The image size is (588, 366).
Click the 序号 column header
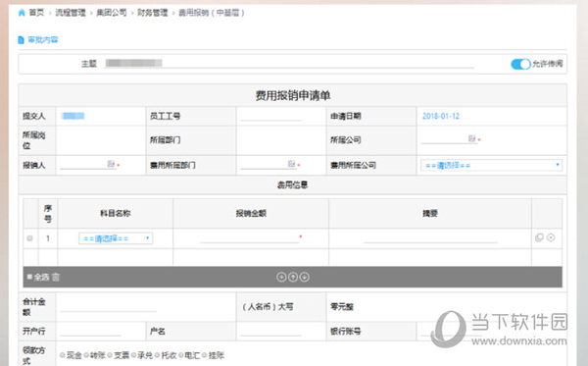[48, 214]
